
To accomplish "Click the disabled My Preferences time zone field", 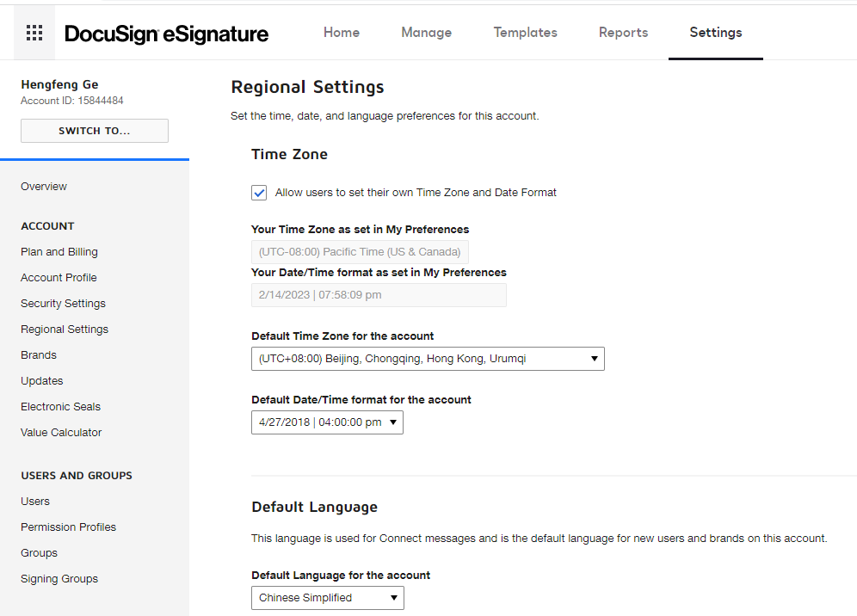I will (360, 252).
